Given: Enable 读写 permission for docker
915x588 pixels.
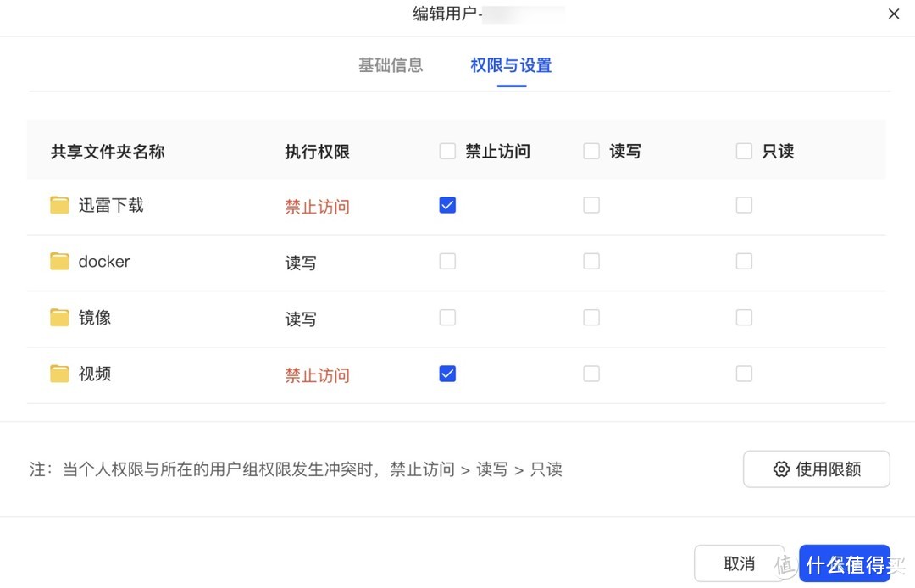Looking at the screenshot, I should tap(591, 261).
